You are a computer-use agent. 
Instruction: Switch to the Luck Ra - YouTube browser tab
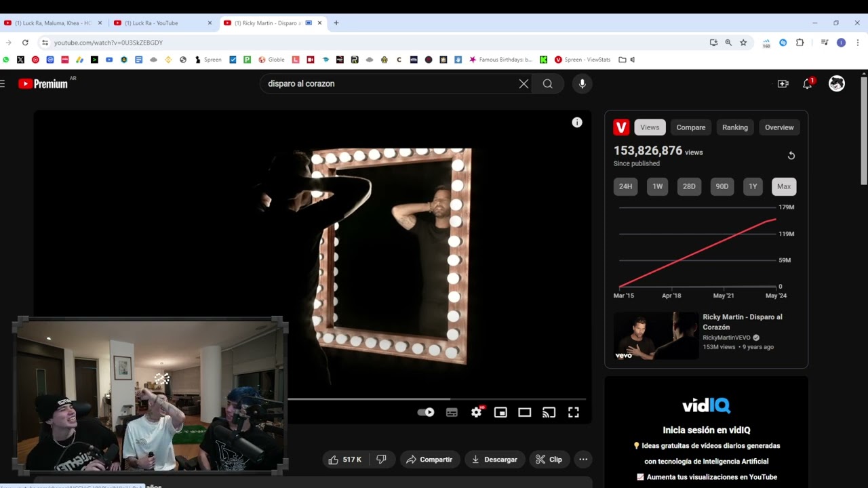pyautogui.click(x=163, y=23)
